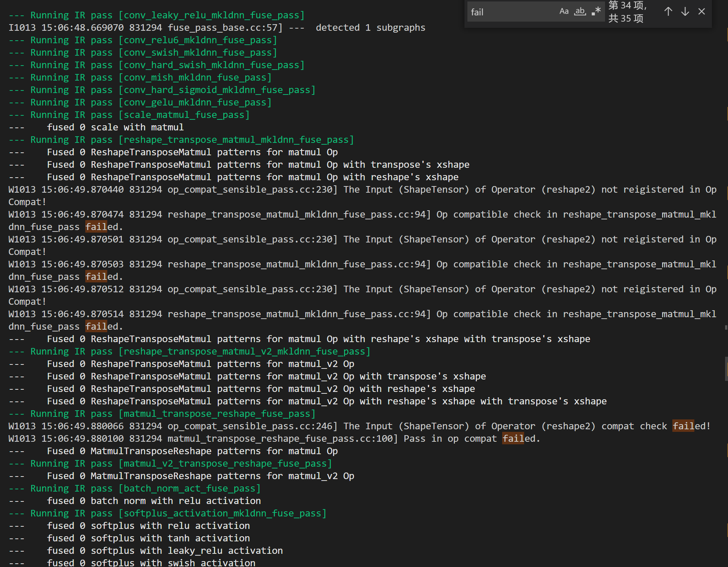Click the highlighted 'fail' in Pass in op compat line

514,438
